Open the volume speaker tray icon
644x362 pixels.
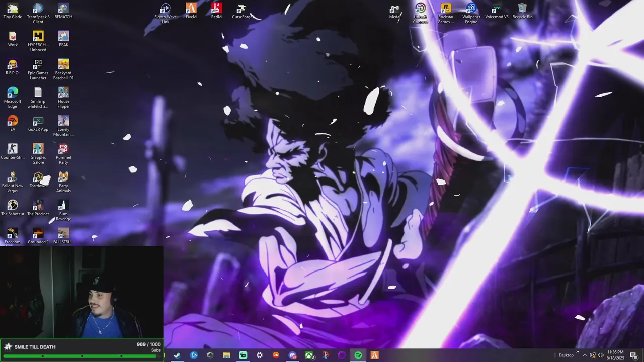click(x=601, y=355)
